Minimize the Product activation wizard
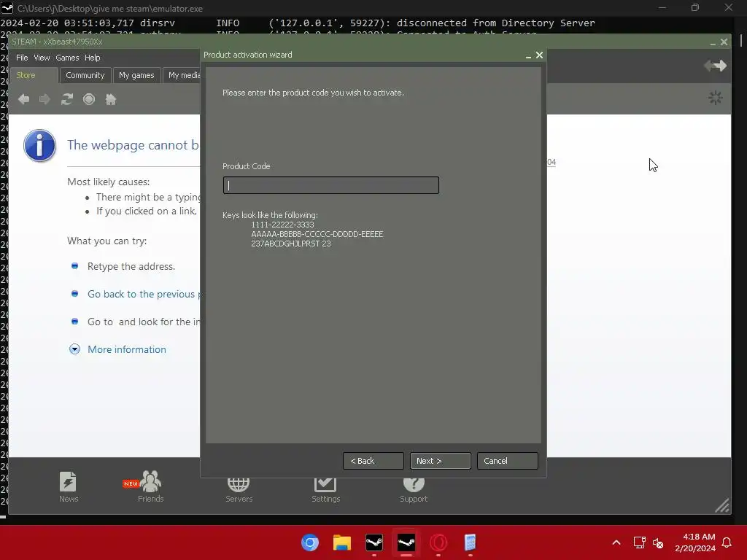 pyautogui.click(x=528, y=55)
